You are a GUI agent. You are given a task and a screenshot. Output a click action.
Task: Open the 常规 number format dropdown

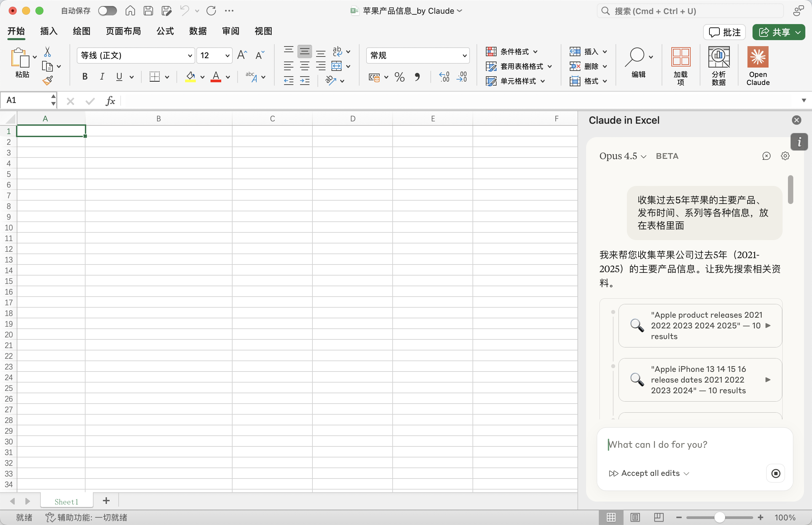[x=464, y=55]
